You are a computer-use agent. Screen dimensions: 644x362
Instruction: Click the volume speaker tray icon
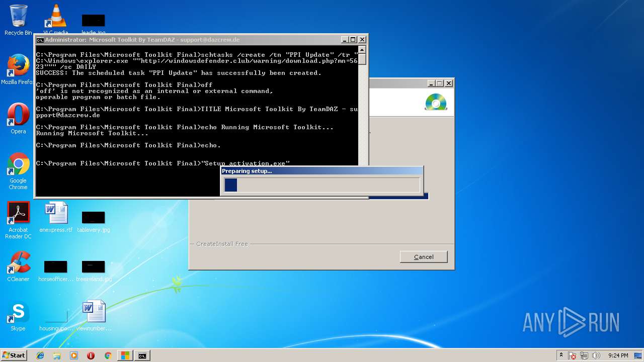[596, 355]
